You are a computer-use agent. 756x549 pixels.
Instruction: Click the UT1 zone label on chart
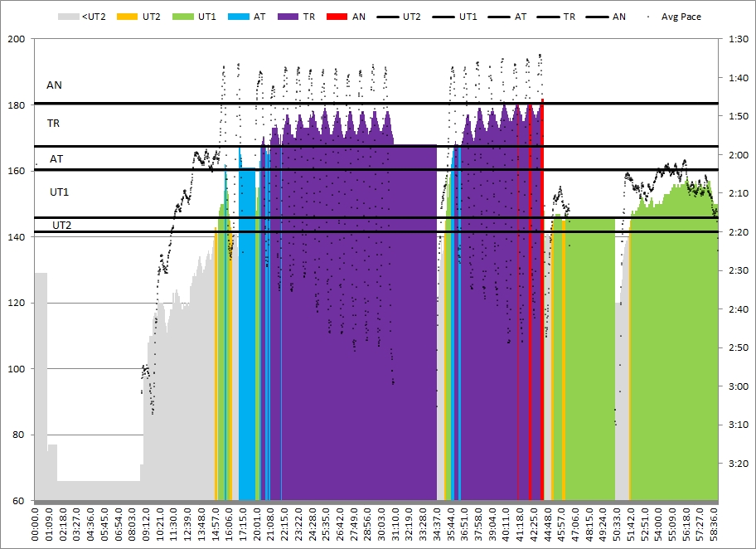click(60, 192)
